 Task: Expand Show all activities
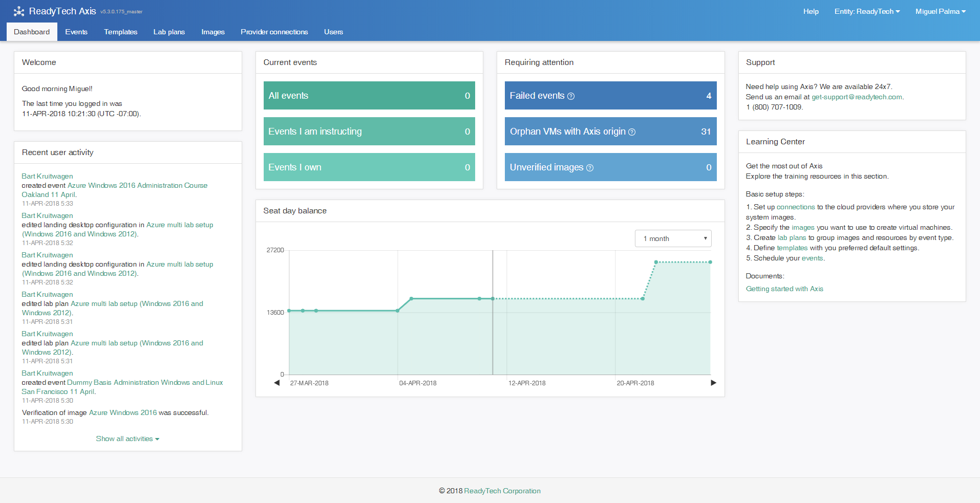(x=127, y=439)
